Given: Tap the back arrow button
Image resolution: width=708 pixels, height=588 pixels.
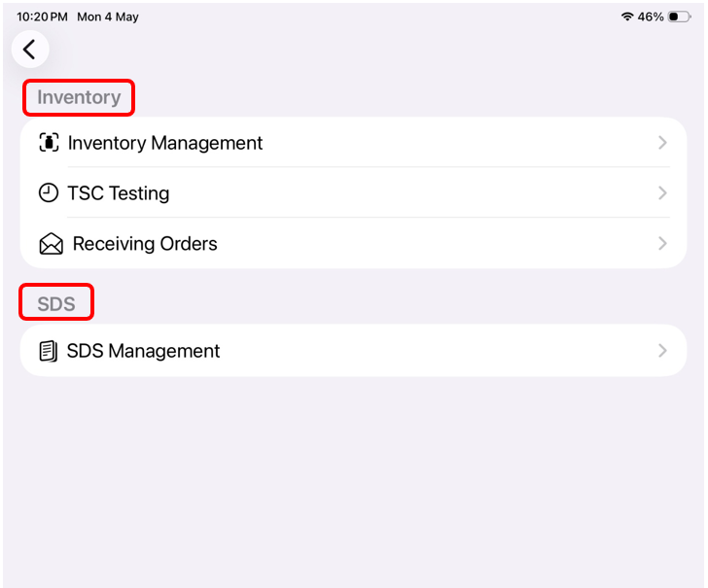Looking at the screenshot, I should [x=30, y=50].
